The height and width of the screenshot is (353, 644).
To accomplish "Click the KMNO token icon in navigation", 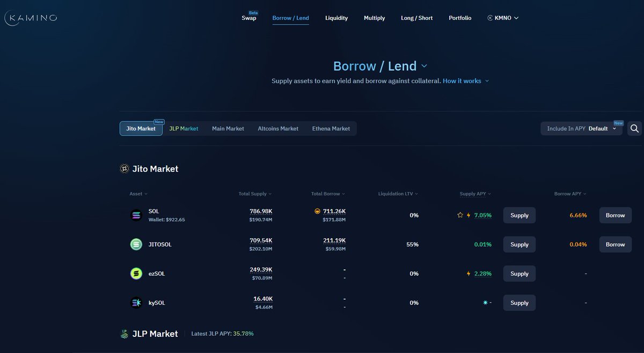I will pos(490,18).
